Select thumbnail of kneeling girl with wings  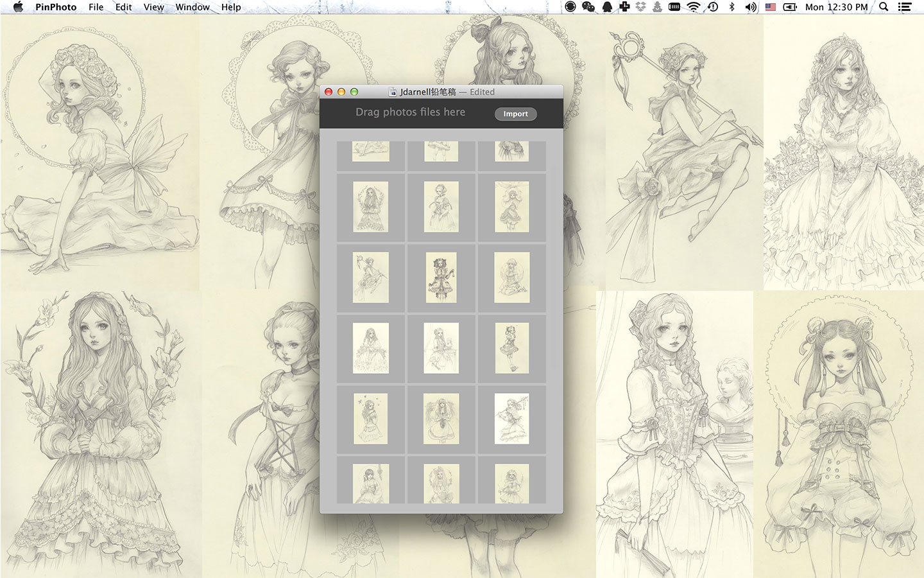coord(512,277)
